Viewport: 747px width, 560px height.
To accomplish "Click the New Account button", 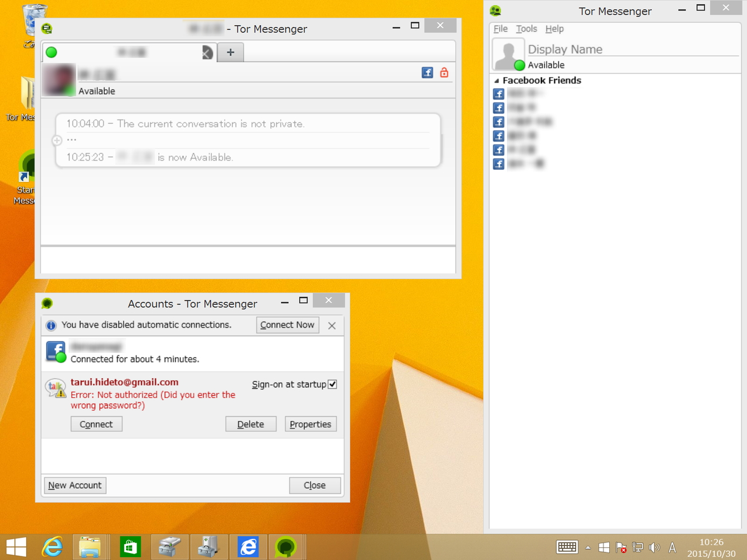I will point(74,485).
